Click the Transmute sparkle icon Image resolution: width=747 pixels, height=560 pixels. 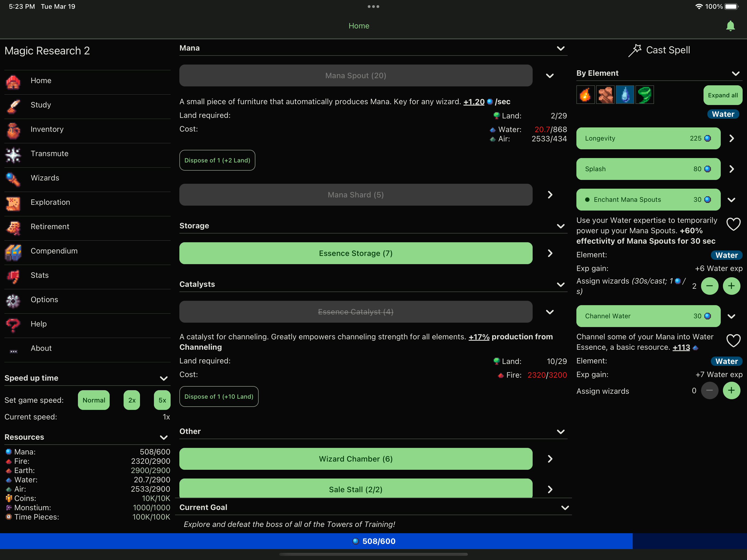(x=13, y=155)
